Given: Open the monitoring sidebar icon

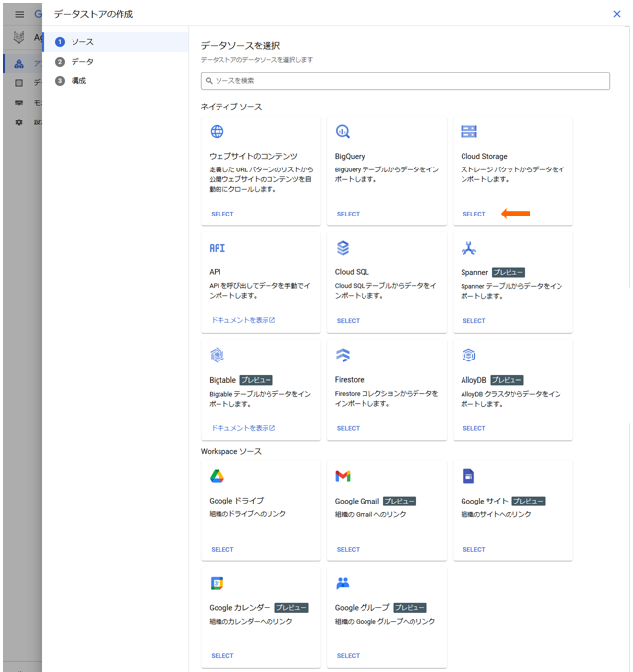Looking at the screenshot, I should [19, 103].
